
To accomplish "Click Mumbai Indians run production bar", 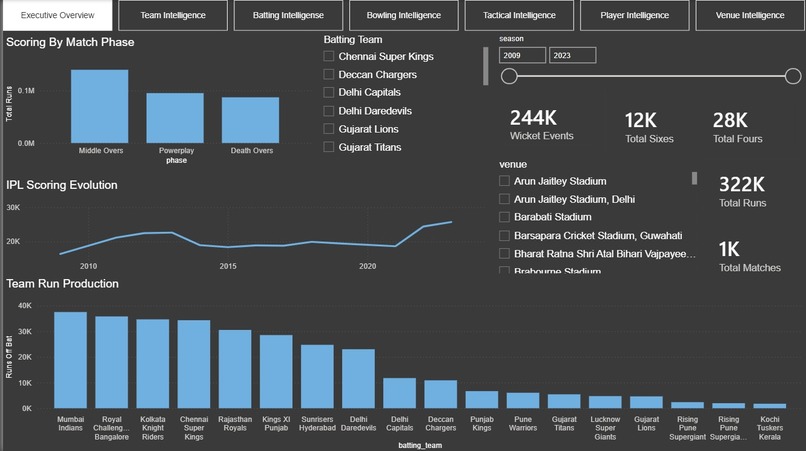I will pyautogui.click(x=70, y=360).
